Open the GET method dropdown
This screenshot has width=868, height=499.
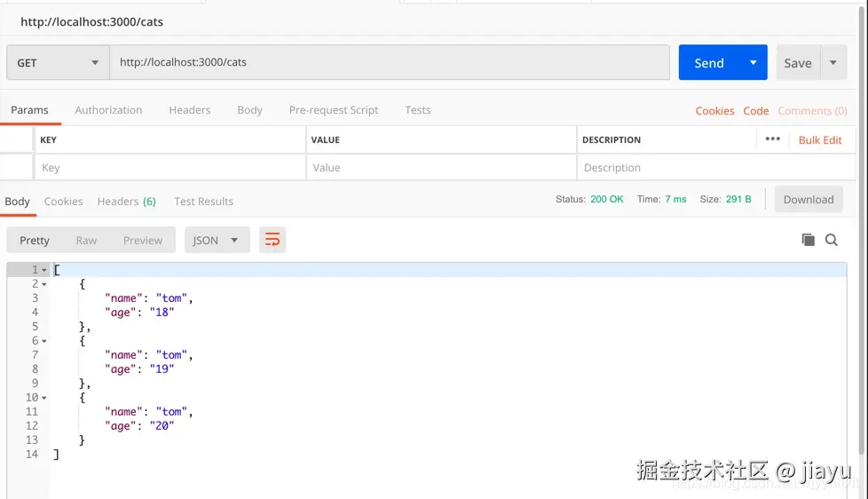[58, 62]
